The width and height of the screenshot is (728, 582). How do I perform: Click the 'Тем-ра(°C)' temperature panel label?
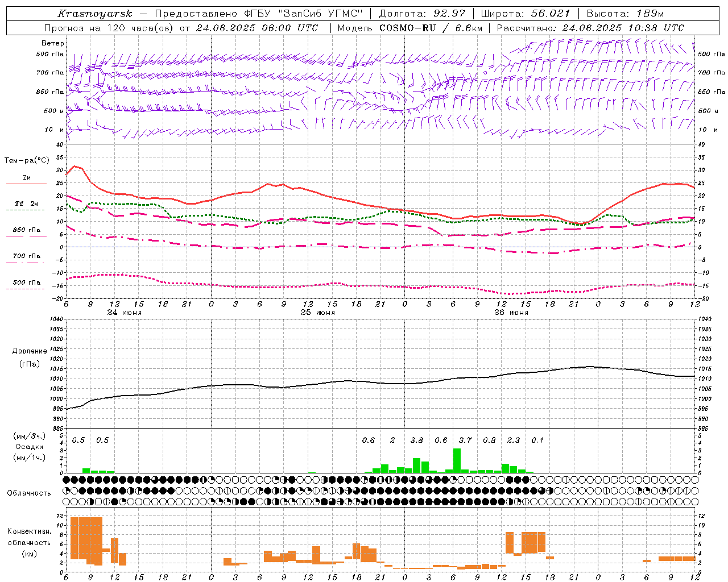pos(27,161)
